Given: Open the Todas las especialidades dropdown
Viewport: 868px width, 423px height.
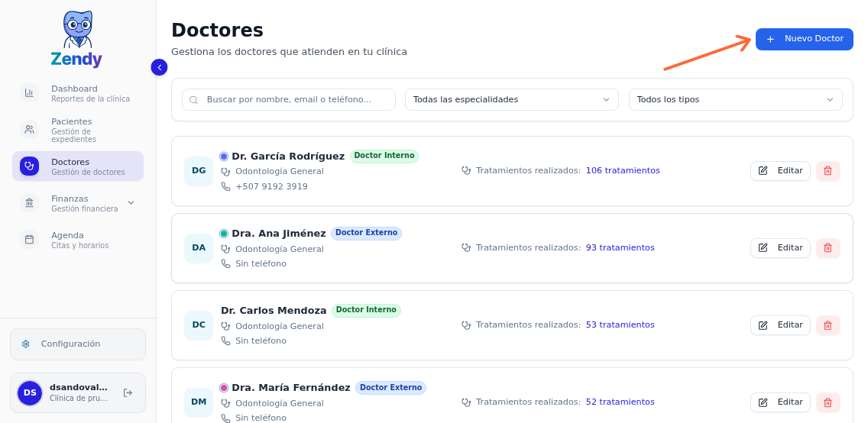Looking at the screenshot, I should pos(511,99).
